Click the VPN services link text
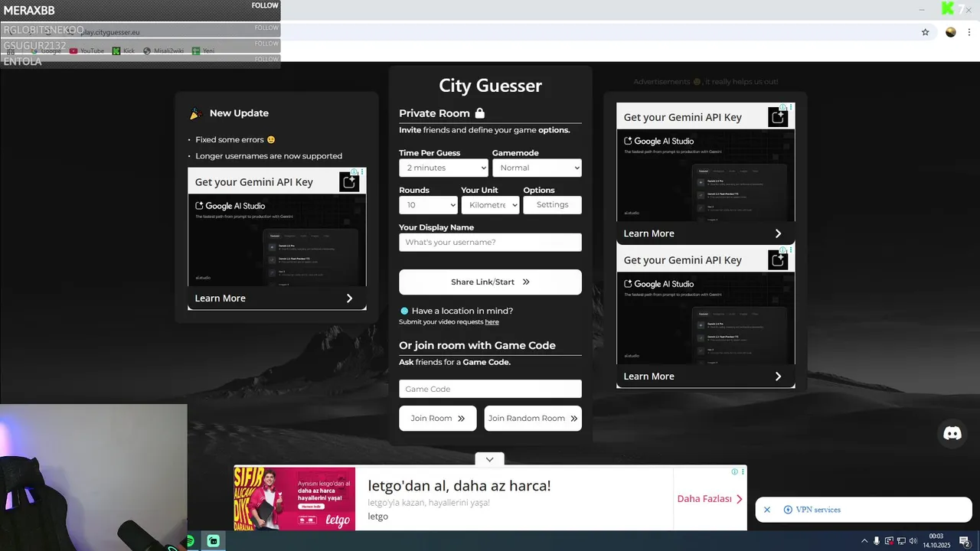This screenshot has width=980, height=551. tap(818, 510)
